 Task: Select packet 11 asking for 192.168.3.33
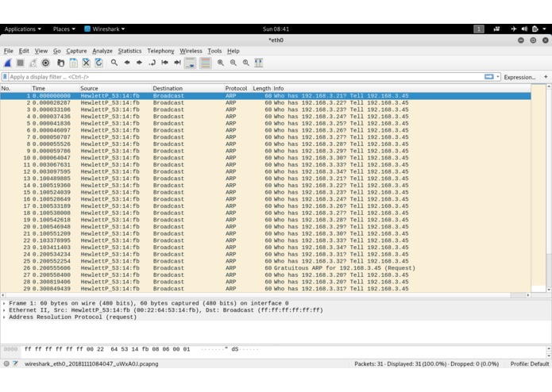tap(265, 165)
